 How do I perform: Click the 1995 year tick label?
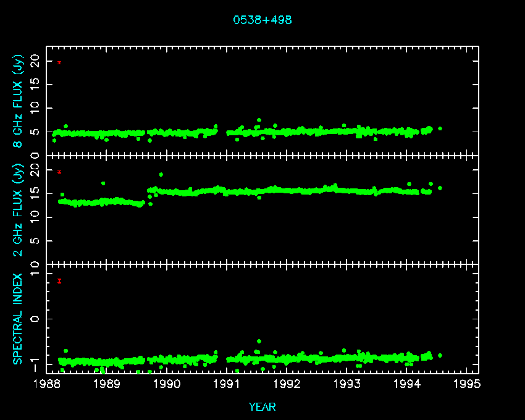click(466, 384)
